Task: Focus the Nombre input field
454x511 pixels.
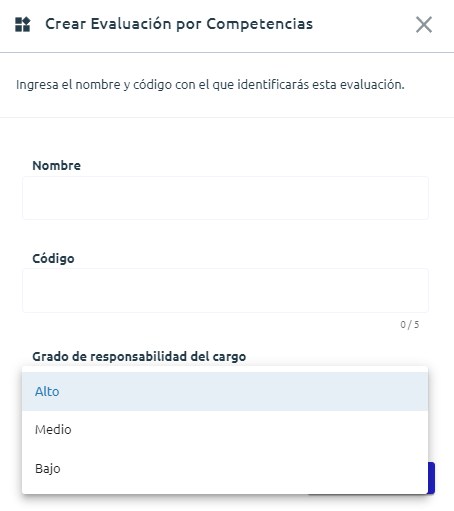Action: click(x=225, y=198)
